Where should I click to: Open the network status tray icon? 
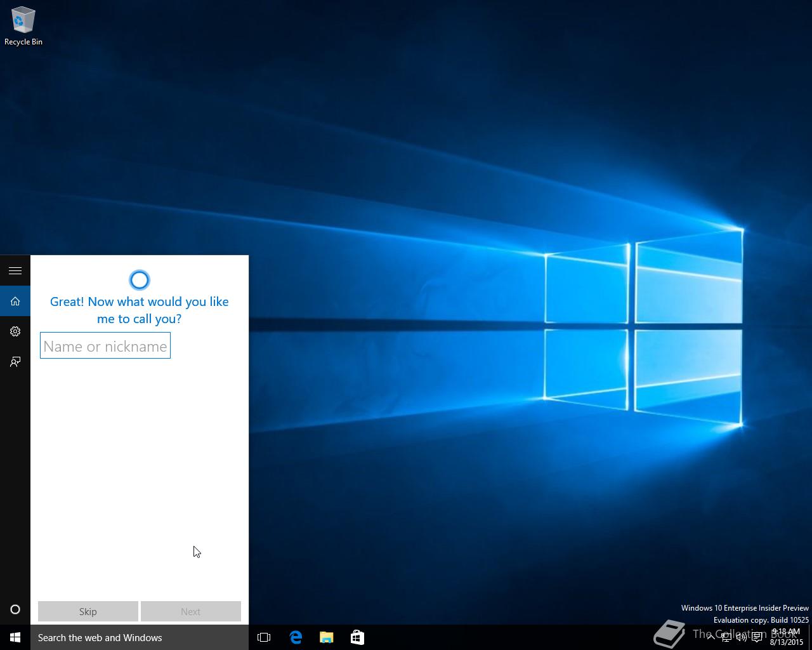coord(726,637)
